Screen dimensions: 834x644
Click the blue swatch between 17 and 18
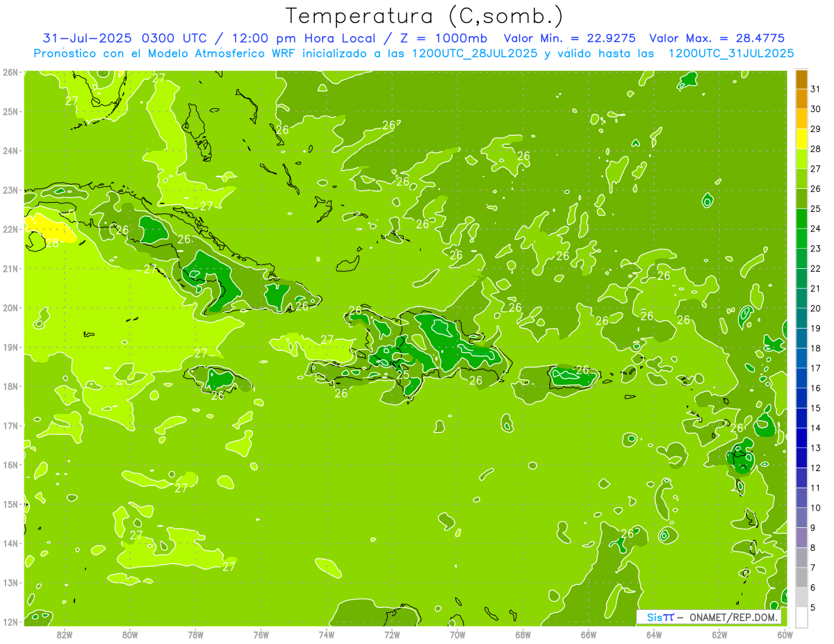pyautogui.click(x=801, y=358)
